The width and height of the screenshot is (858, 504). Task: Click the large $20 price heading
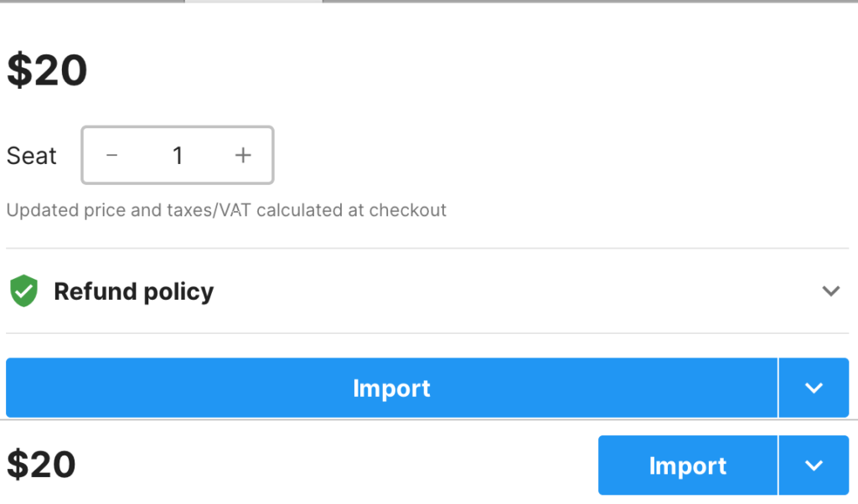coord(47,70)
